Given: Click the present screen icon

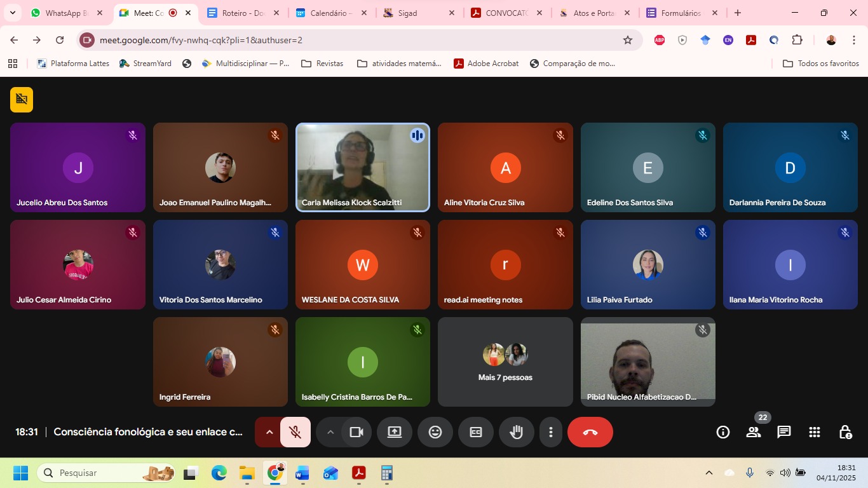Looking at the screenshot, I should [x=394, y=432].
